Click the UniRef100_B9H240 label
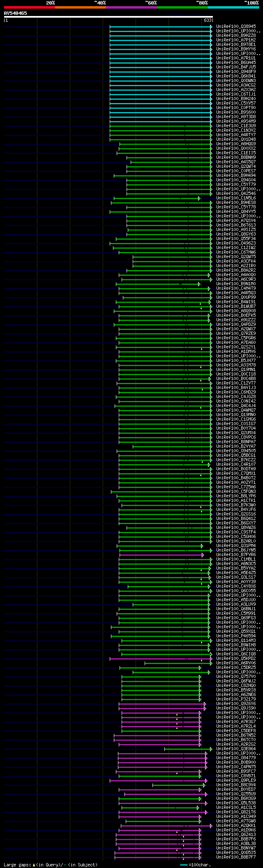The height and width of the screenshot is (868, 263). click(236, 99)
